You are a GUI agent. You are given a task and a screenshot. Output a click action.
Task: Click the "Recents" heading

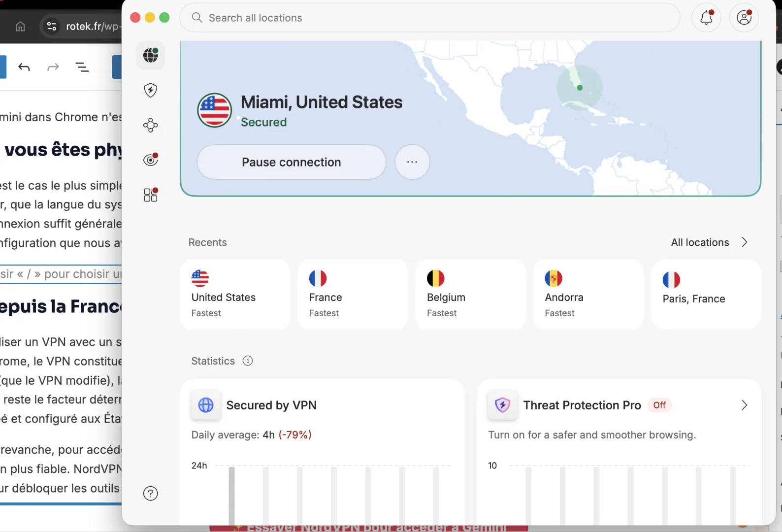coord(207,242)
